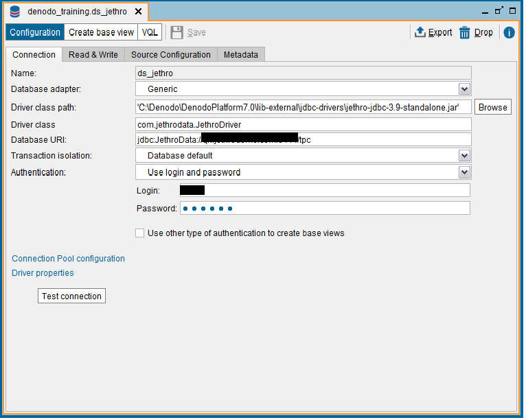526x420 pixels.
Task: Click the Drop trash can icon
Action: 465,32
